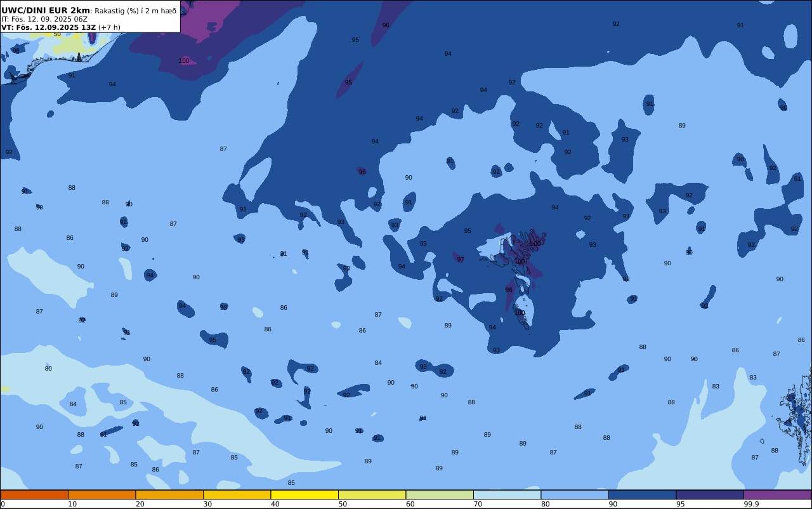Image resolution: width=812 pixels, height=509 pixels.
Task: Select the 90–95 dark blue legend swatch
Action: pos(642,494)
